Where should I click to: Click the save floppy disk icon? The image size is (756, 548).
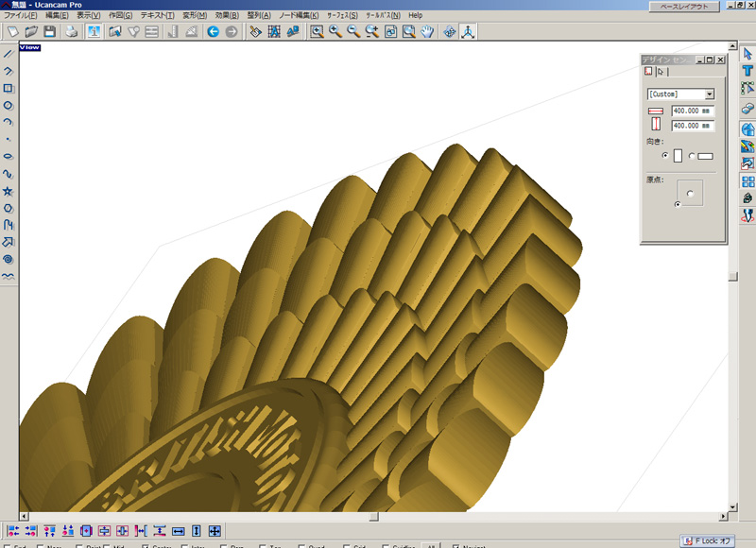click(x=48, y=31)
